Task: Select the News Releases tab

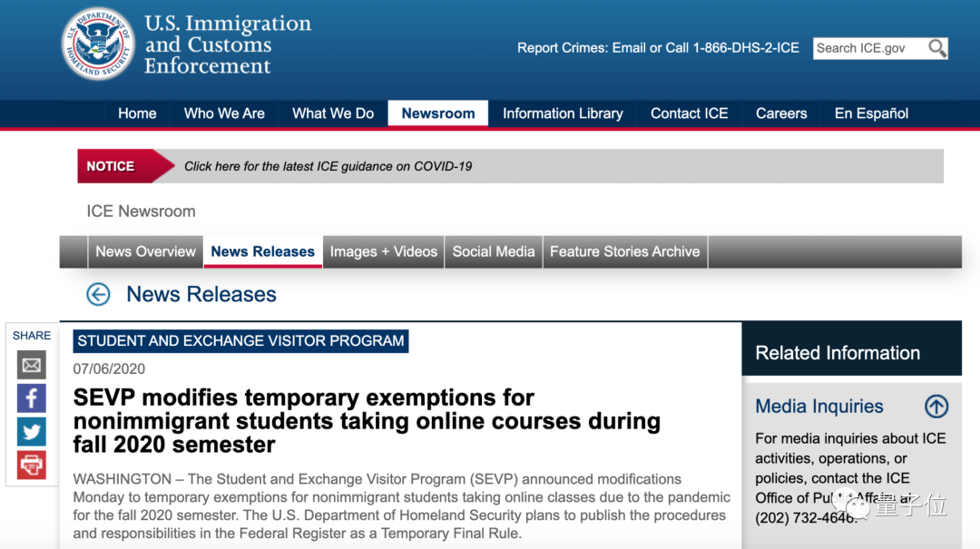Action: pos(262,252)
